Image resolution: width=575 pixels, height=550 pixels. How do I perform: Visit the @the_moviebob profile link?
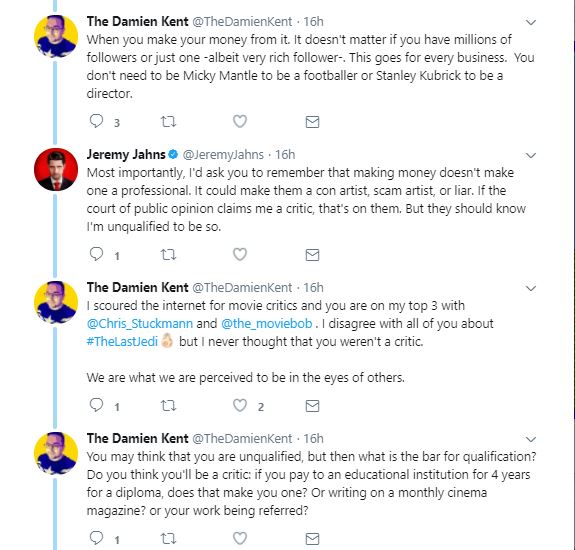click(x=267, y=323)
